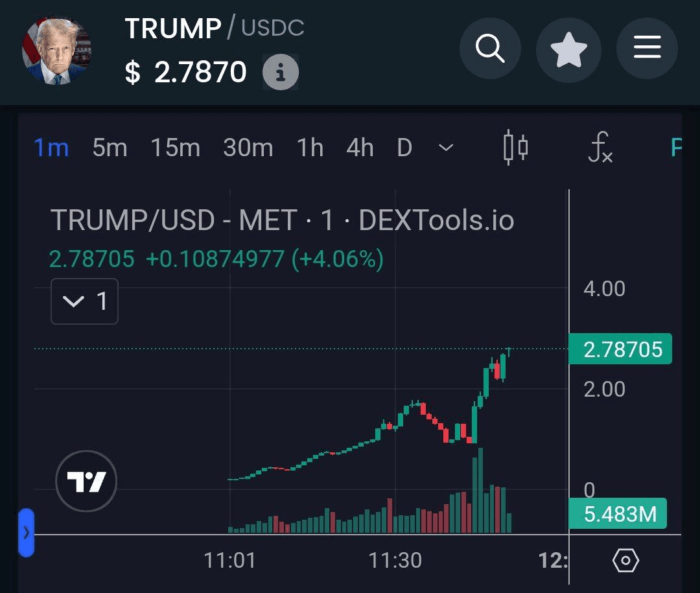The image size is (700, 593).
Task: Click the TRUMP/USD - MET chart title
Action: pos(282,221)
